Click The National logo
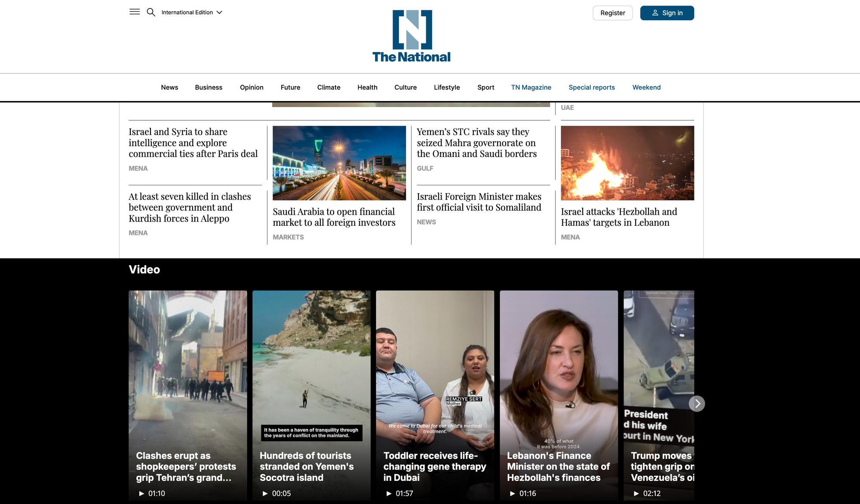The height and width of the screenshot is (504, 860). click(x=412, y=37)
